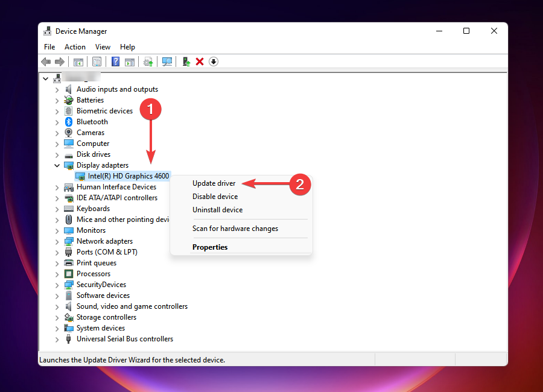Viewport: 543px width, 392px height.
Task: Choose Update driver from context menu
Action: pyautogui.click(x=214, y=183)
